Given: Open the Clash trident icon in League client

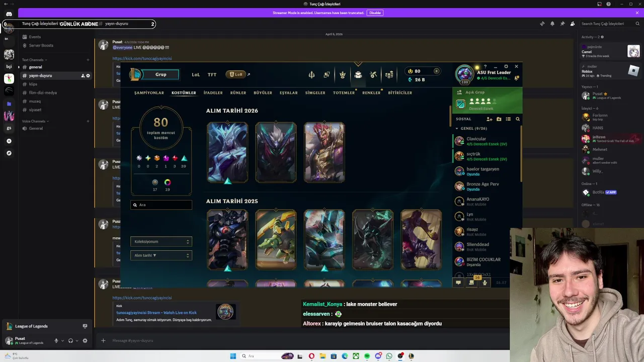Looking at the screenshot, I should click(311, 74).
